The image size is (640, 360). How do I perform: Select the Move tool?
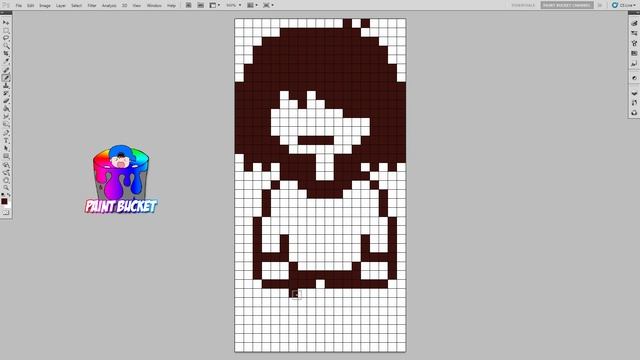click(x=6, y=22)
